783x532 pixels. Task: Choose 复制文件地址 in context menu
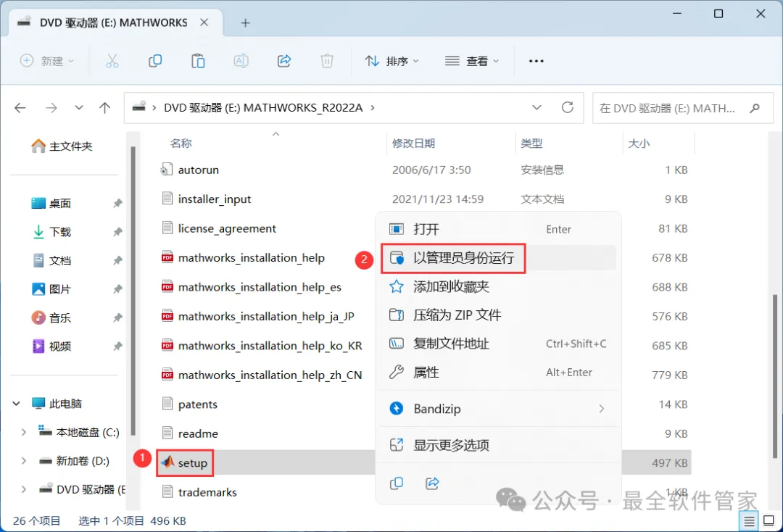498,344
